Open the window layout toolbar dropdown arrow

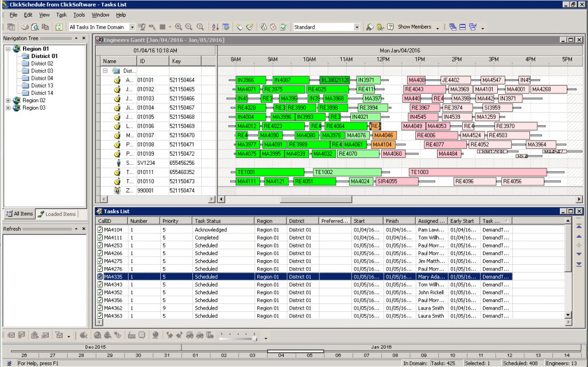pyautogui.click(x=482, y=28)
